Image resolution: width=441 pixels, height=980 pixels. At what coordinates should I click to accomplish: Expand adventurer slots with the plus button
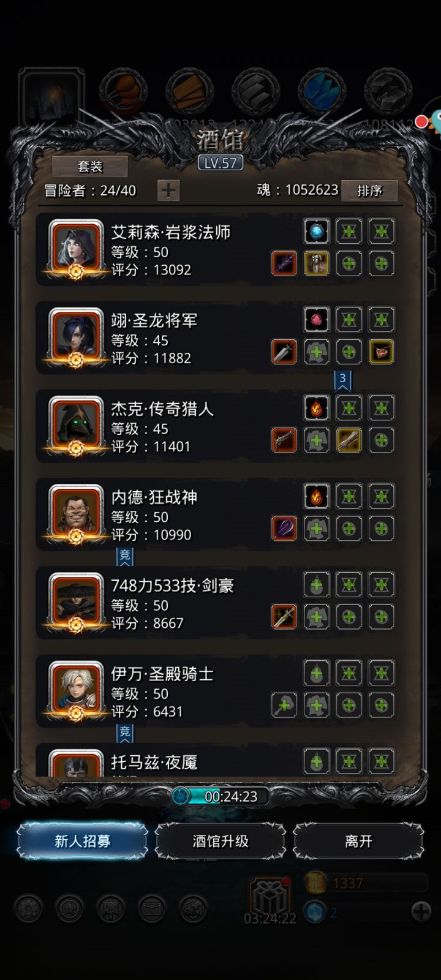pos(168,190)
